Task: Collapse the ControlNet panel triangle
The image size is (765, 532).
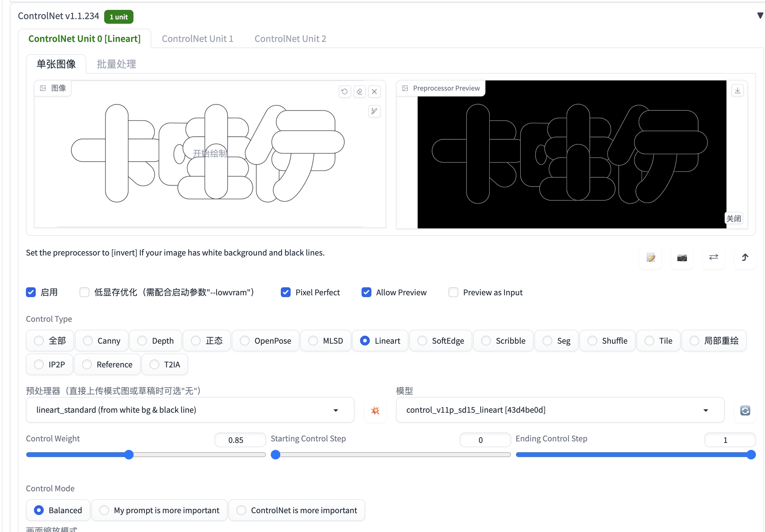Action: pyautogui.click(x=760, y=15)
